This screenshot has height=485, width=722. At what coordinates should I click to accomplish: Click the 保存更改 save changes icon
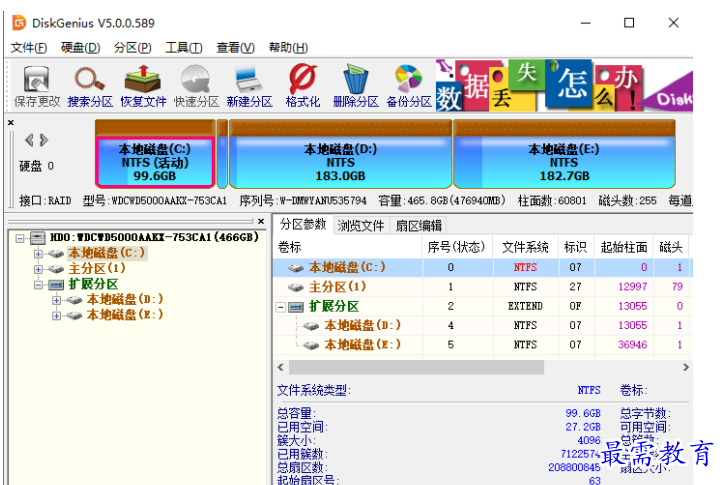point(37,85)
